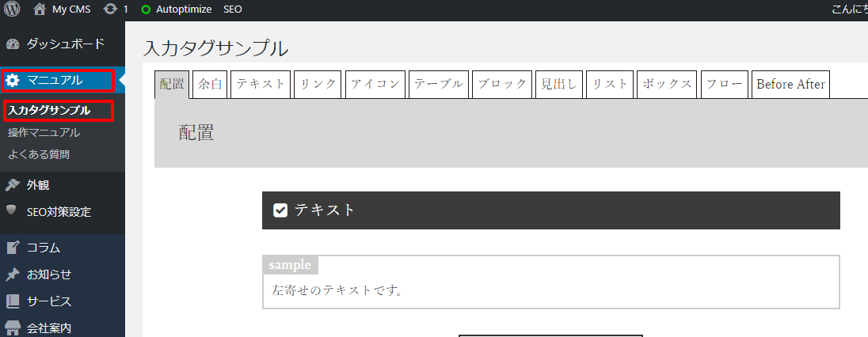Collapse the マニュアル menu arrow
The height and width of the screenshot is (337, 868).
coord(122,81)
